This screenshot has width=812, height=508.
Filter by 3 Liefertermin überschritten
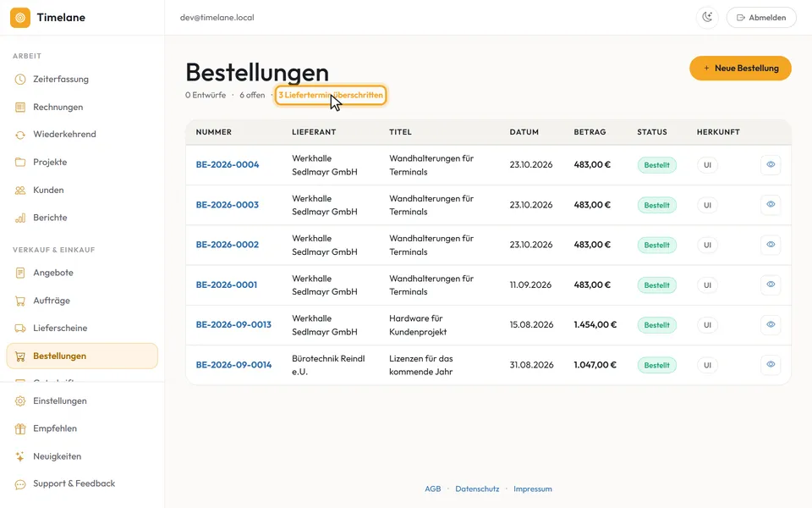point(331,96)
